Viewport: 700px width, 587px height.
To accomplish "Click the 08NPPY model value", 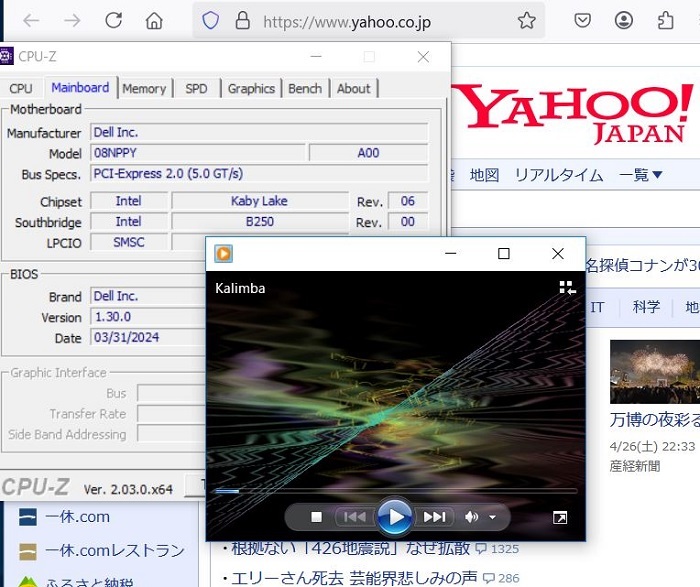I will coord(198,153).
